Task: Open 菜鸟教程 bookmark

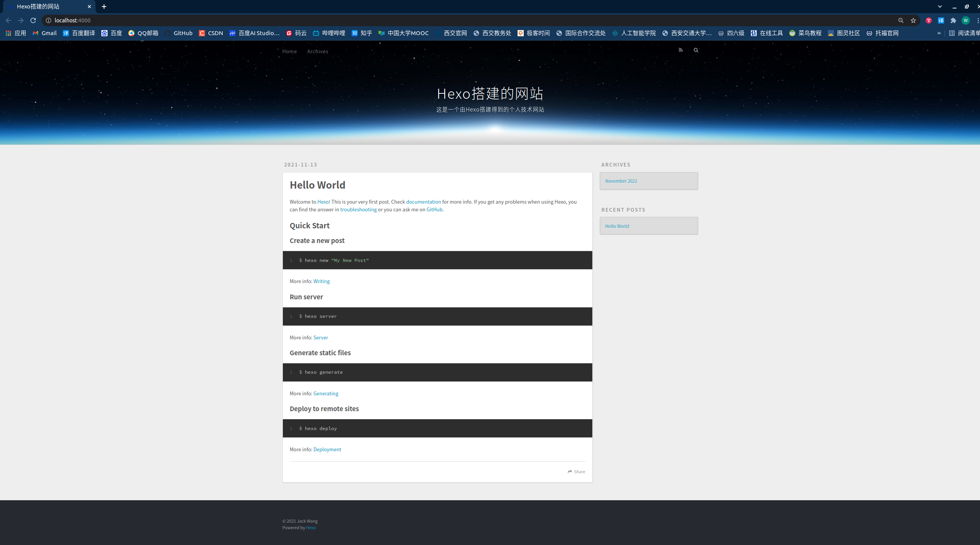Action: pos(805,33)
